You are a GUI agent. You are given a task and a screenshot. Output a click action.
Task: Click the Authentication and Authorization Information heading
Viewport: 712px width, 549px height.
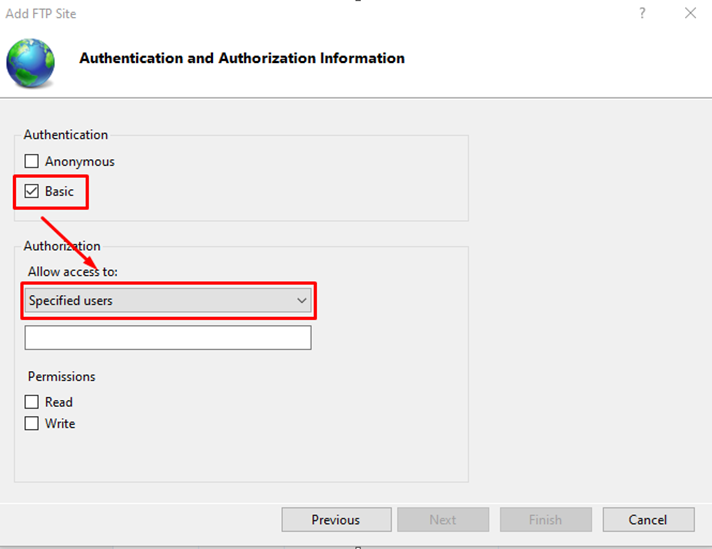(242, 58)
